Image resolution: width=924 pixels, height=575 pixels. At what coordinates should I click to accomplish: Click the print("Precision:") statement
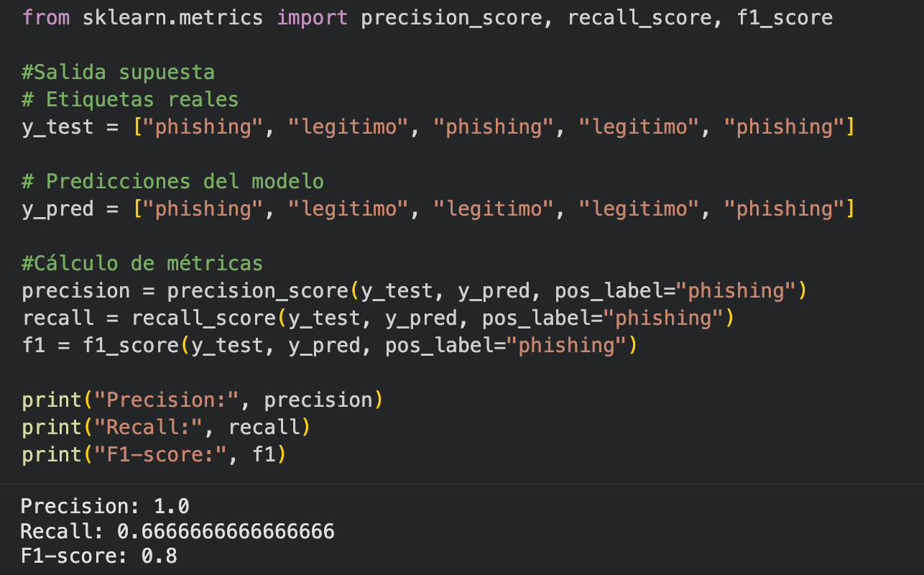pyautogui.click(x=203, y=400)
